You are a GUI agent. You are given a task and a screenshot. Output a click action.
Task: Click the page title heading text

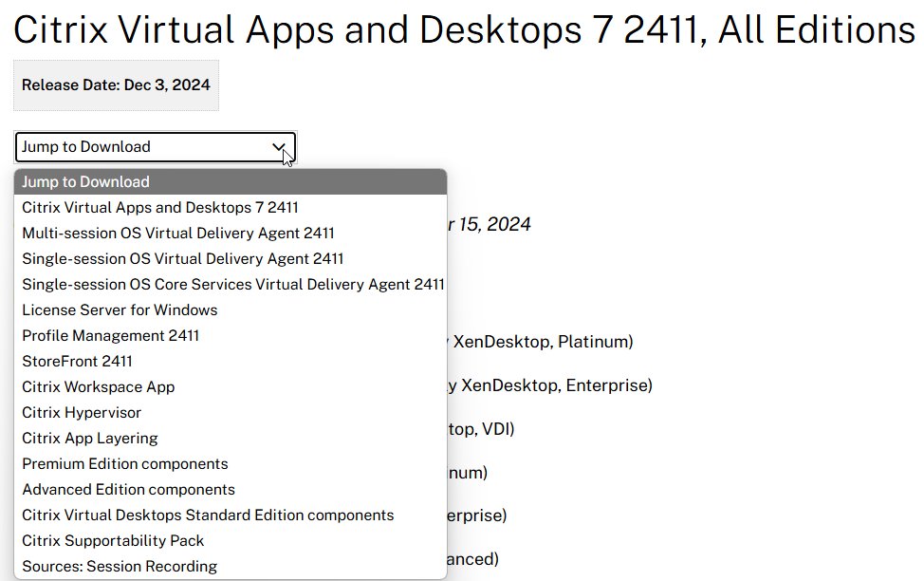(x=460, y=29)
